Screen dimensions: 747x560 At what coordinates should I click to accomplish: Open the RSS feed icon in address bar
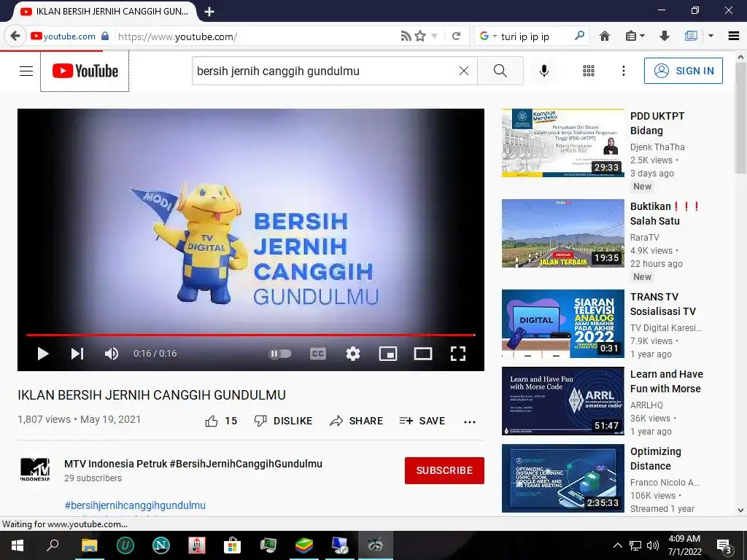coord(406,36)
